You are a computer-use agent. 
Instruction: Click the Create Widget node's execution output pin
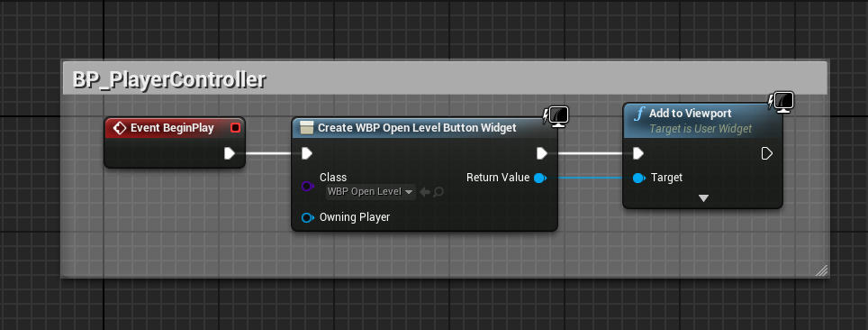[x=542, y=153]
